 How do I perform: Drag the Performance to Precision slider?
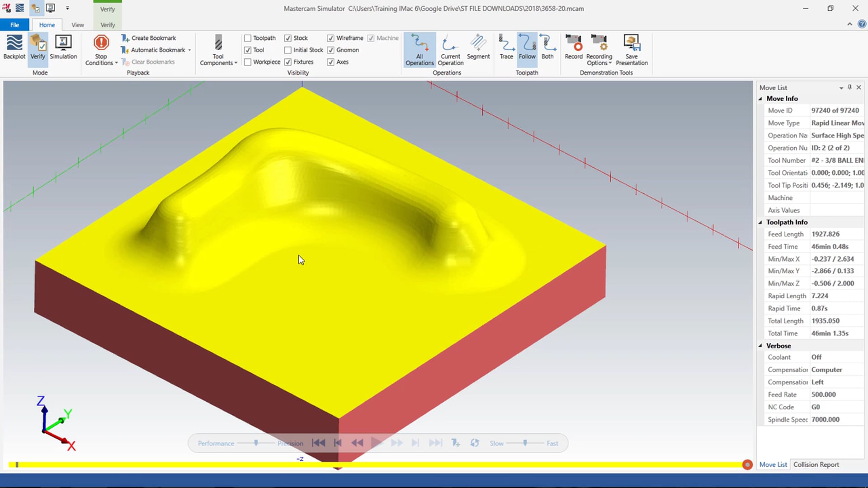(x=256, y=443)
